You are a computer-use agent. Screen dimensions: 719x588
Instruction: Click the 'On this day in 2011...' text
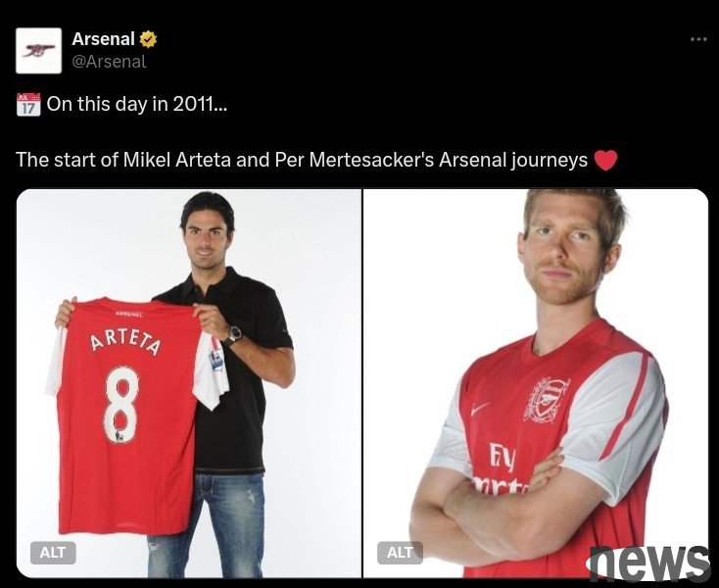point(136,104)
